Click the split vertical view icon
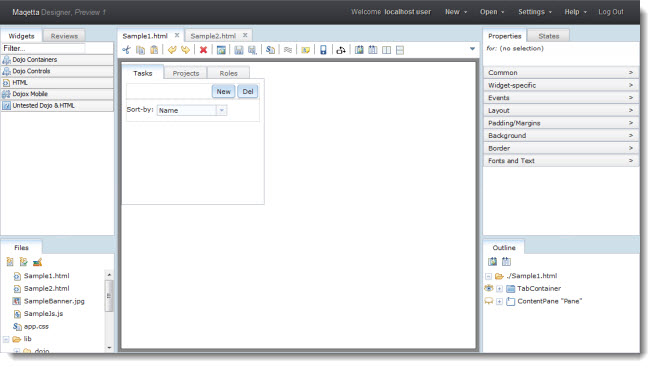 point(386,50)
